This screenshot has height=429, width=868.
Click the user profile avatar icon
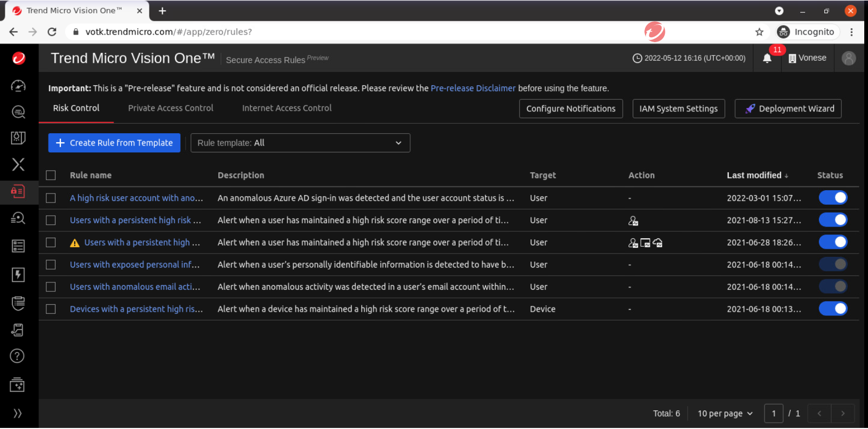(848, 58)
